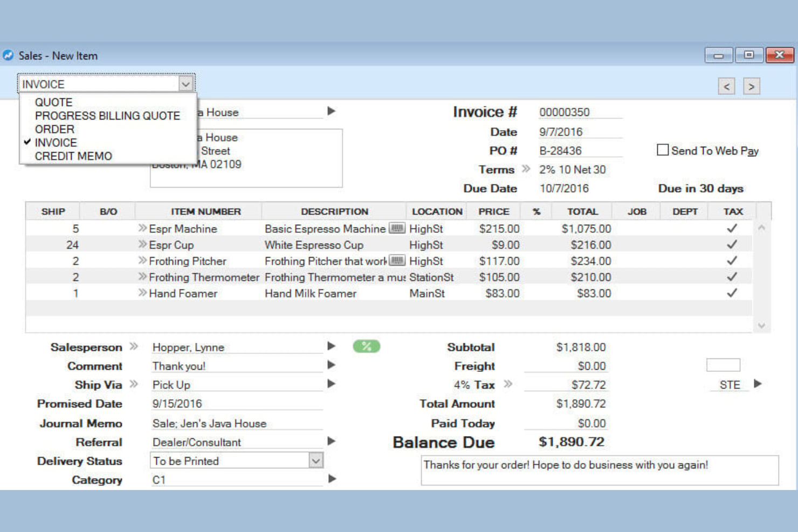This screenshot has height=532, width=798.
Task: Open customer details arrow beside House field
Action: coord(332,111)
